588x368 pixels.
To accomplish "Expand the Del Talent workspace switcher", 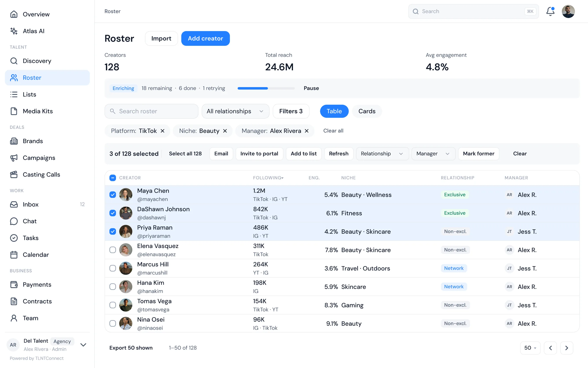I will pos(83,345).
